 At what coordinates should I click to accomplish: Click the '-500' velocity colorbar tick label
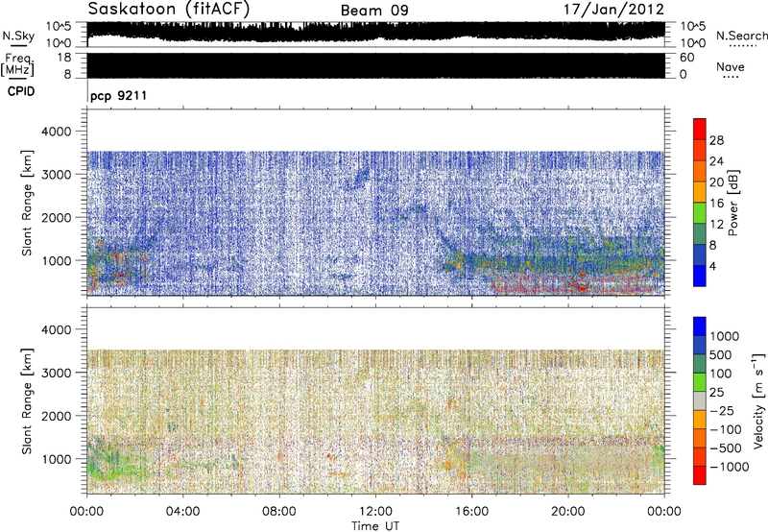pyautogui.click(x=726, y=447)
